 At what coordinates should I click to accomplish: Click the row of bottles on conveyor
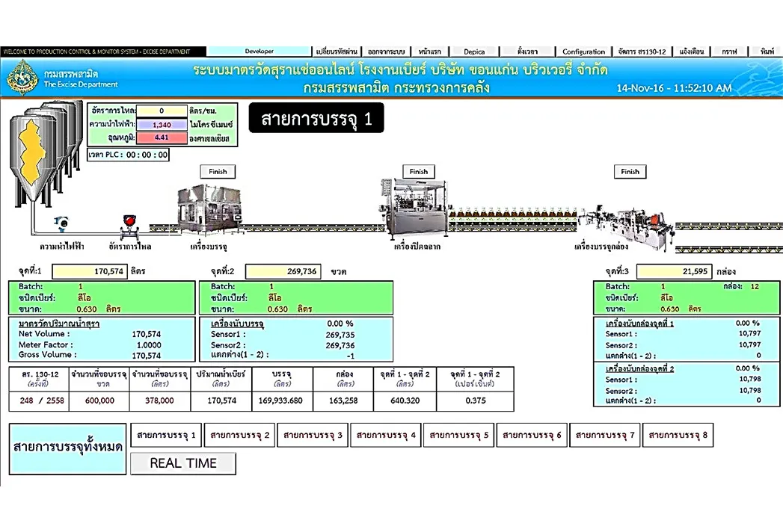(x=513, y=214)
